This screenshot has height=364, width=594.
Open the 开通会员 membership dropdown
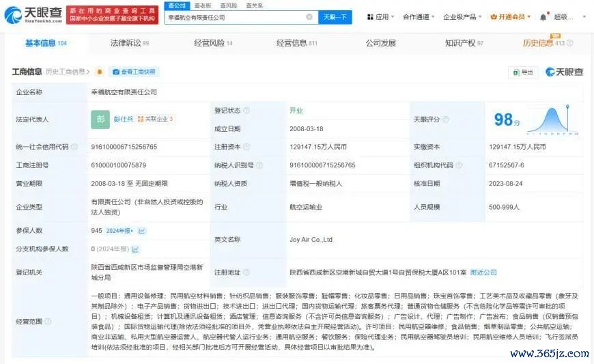[511, 17]
